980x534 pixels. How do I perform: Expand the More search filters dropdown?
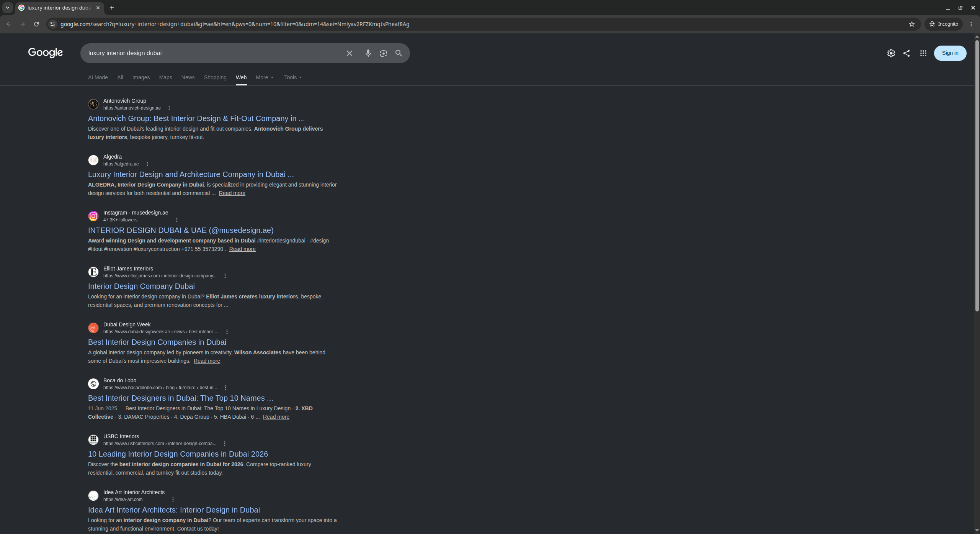coord(265,77)
